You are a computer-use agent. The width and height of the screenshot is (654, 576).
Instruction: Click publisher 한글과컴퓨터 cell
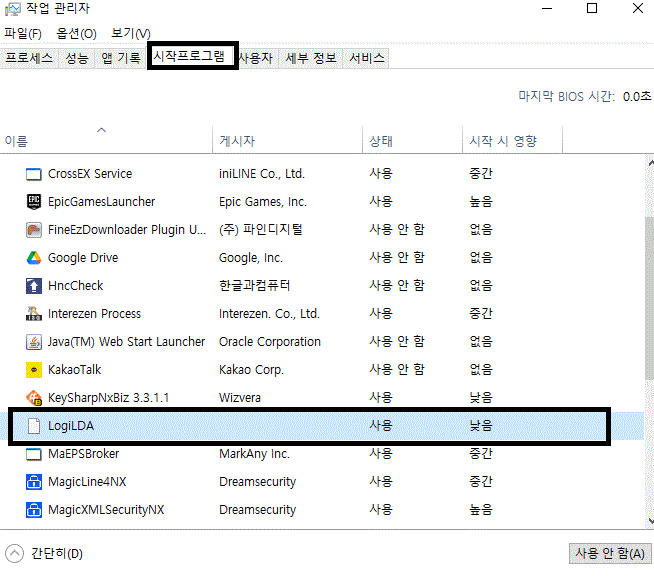pos(254,286)
